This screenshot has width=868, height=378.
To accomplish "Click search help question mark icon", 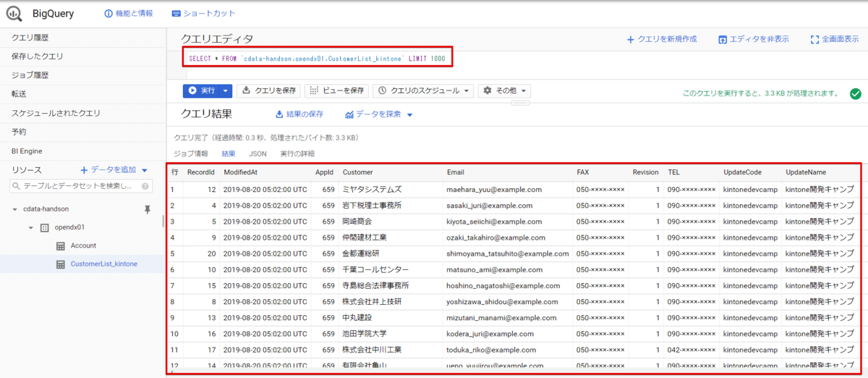I will tap(146, 187).
